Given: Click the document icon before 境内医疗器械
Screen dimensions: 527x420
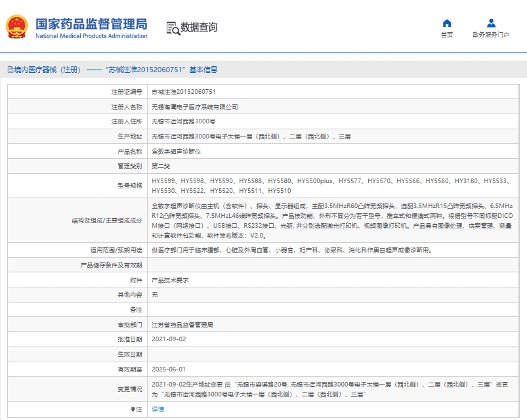Looking at the screenshot, I should [x=11, y=70].
